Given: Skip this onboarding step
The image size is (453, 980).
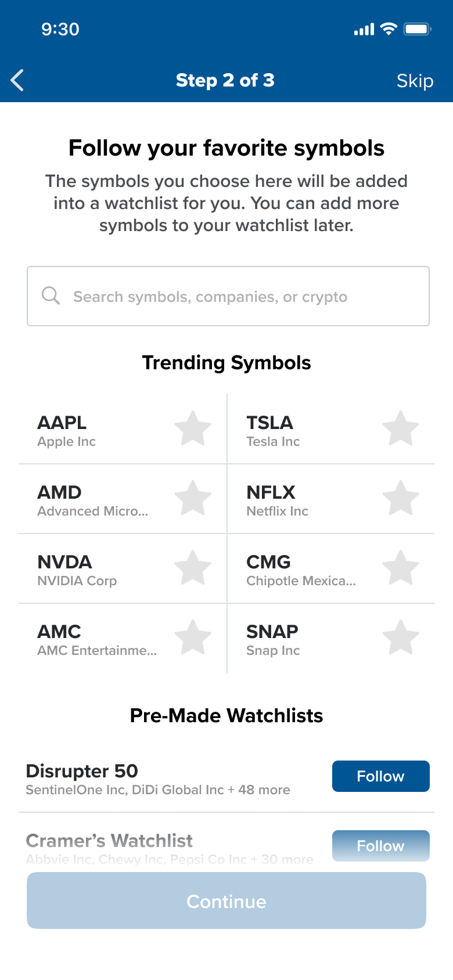Looking at the screenshot, I should [415, 81].
